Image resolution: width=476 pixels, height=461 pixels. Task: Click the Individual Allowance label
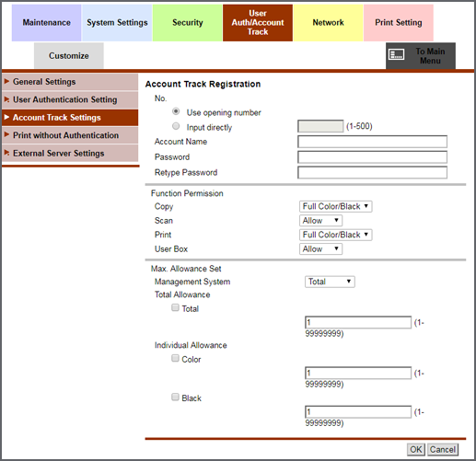tap(191, 345)
